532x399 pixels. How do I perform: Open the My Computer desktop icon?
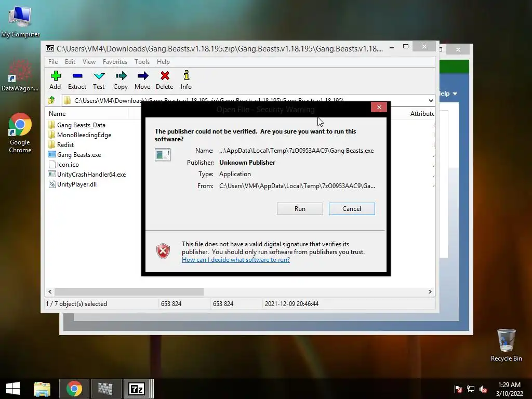(20, 21)
